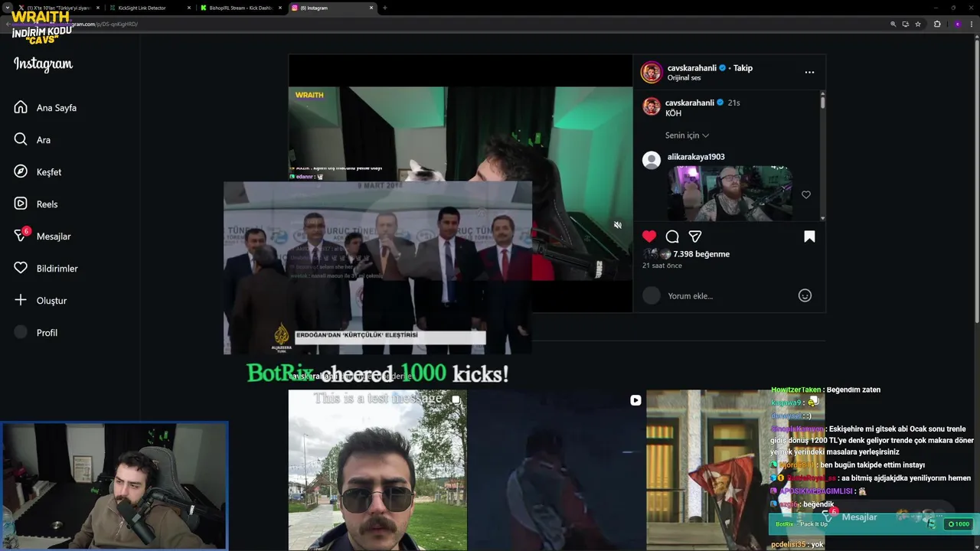Unmute the video via speaker icon
The width and height of the screenshot is (980, 551).
point(618,225)
